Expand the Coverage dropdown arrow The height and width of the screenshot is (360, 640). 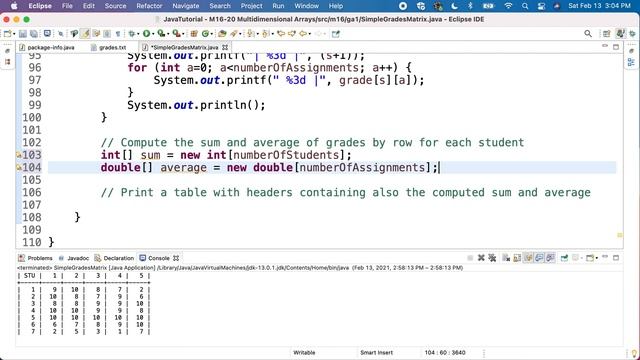[x=168, y=34]
